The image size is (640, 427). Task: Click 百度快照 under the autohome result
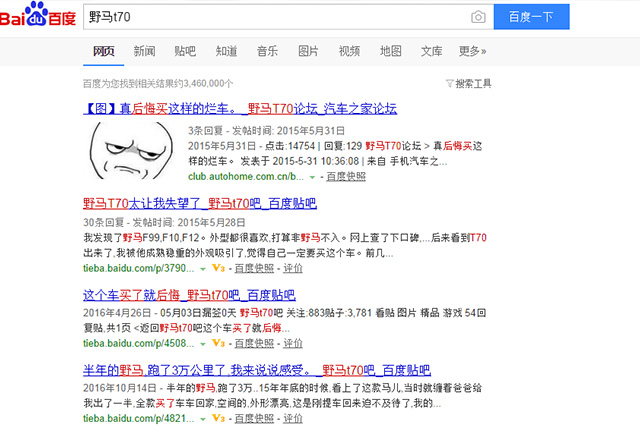pos(344,176)
